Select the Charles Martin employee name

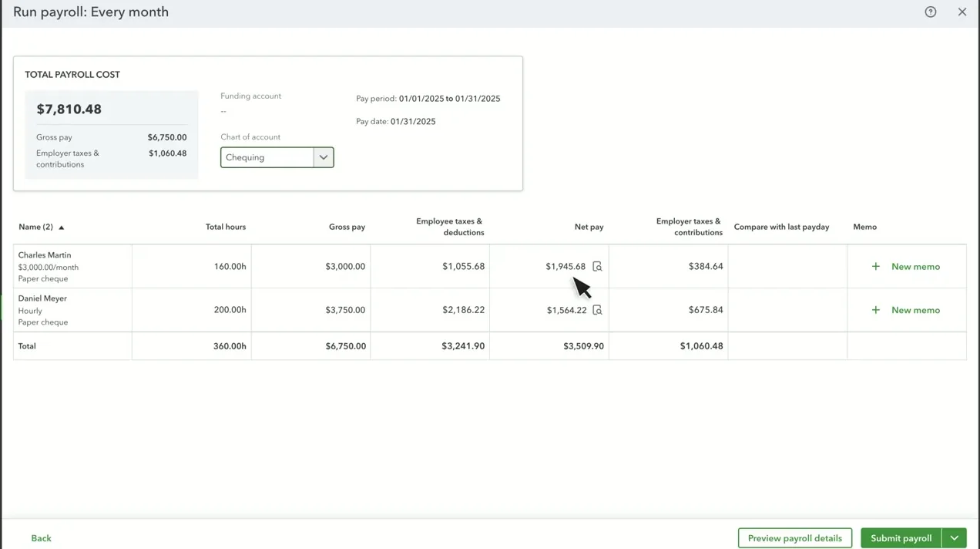click(45, 255)
